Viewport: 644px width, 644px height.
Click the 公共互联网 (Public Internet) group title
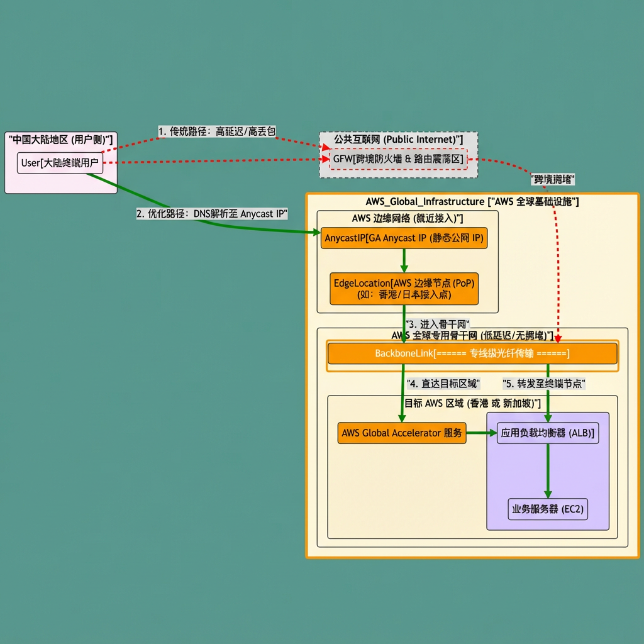click(398, 138)
